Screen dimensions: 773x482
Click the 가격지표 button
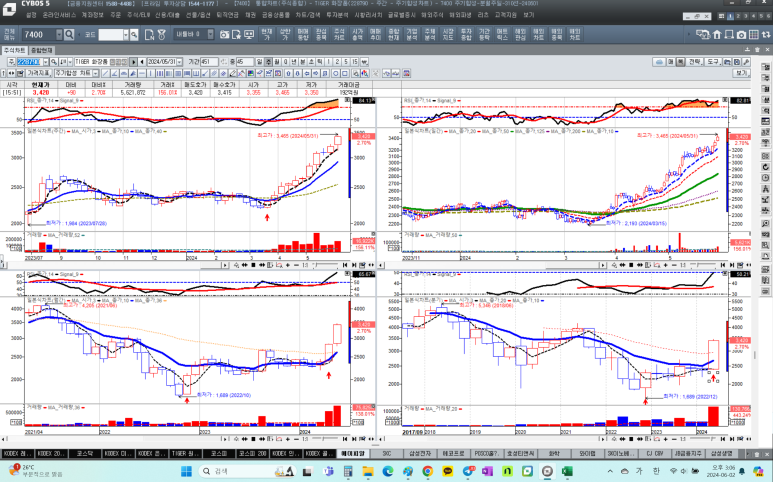pos(38,73)
